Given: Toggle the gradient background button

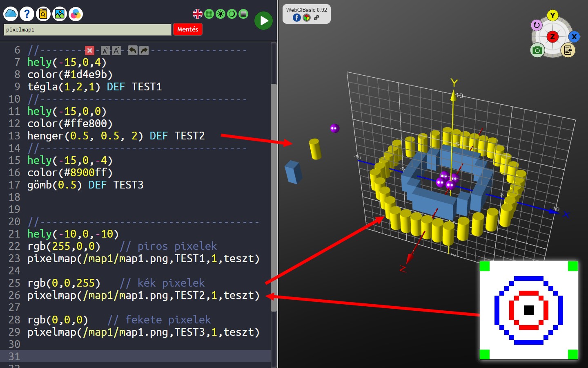Looking at the screenshot, I should pyautogui.click(x=243, y=14).
